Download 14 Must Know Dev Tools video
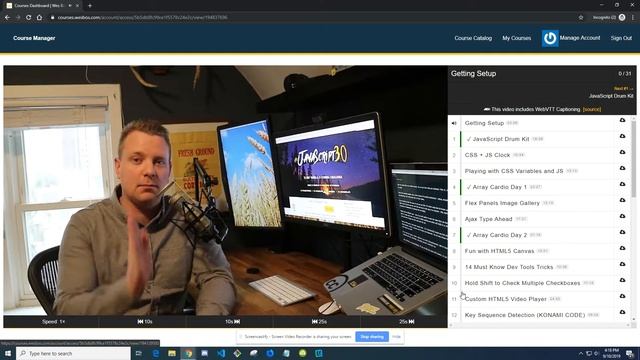This screenshot has height=360, width=640. [x=622, y=264]
